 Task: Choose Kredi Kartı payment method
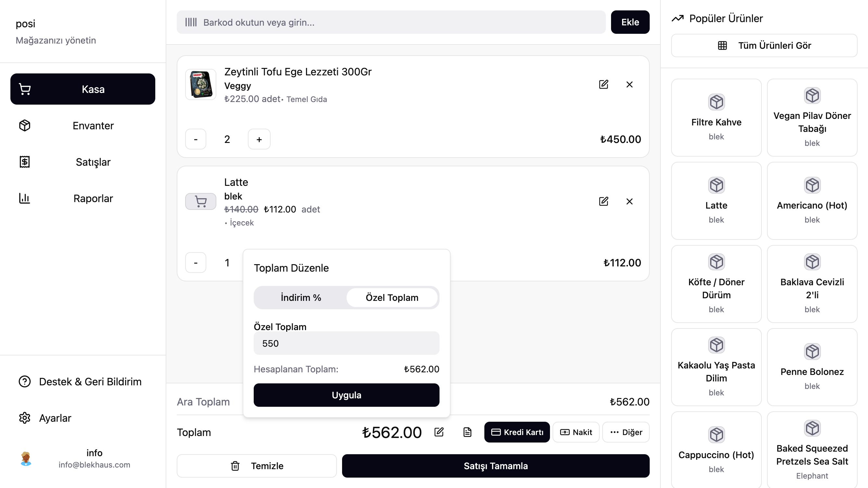(517, 432)
